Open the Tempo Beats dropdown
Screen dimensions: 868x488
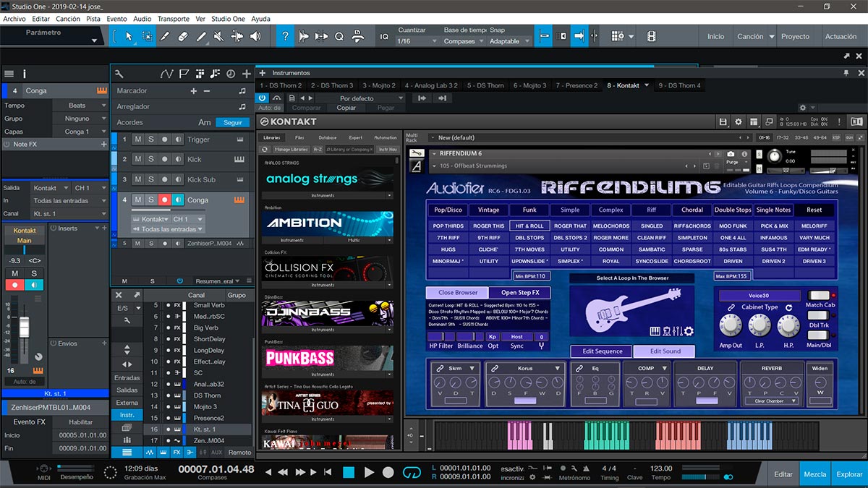pos(80,106)
